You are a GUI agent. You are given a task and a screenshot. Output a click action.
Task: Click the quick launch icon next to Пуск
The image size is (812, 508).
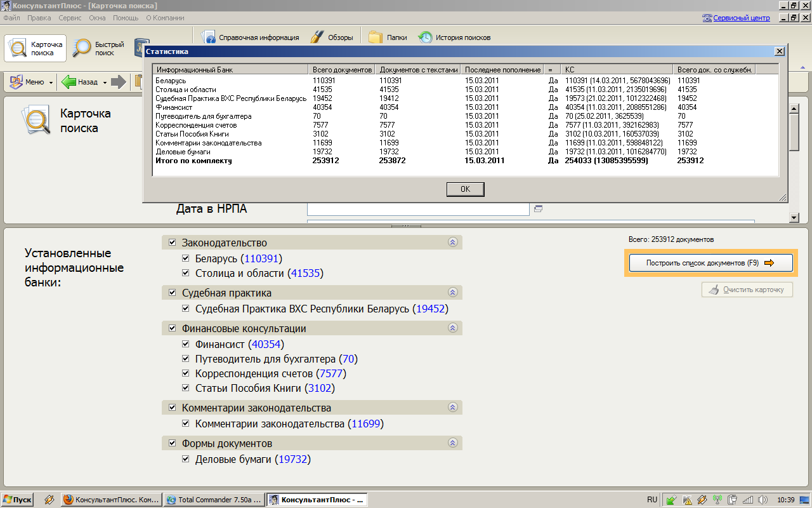(49, 500)
